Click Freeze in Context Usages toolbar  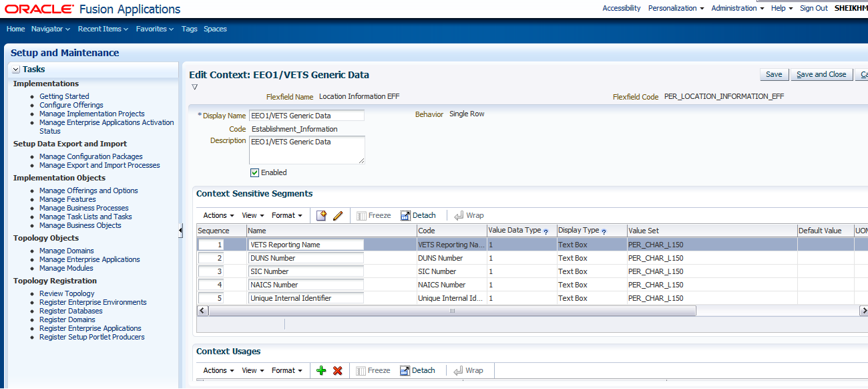point(373,370)
